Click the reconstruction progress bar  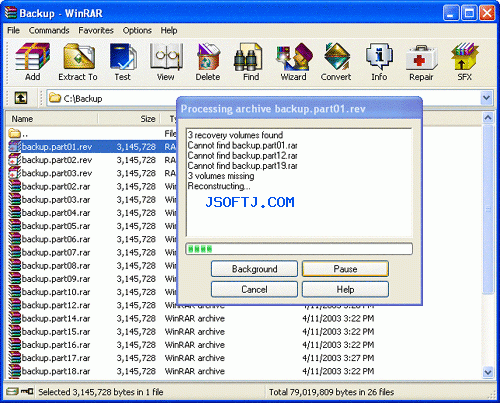[x=299, y=249]
